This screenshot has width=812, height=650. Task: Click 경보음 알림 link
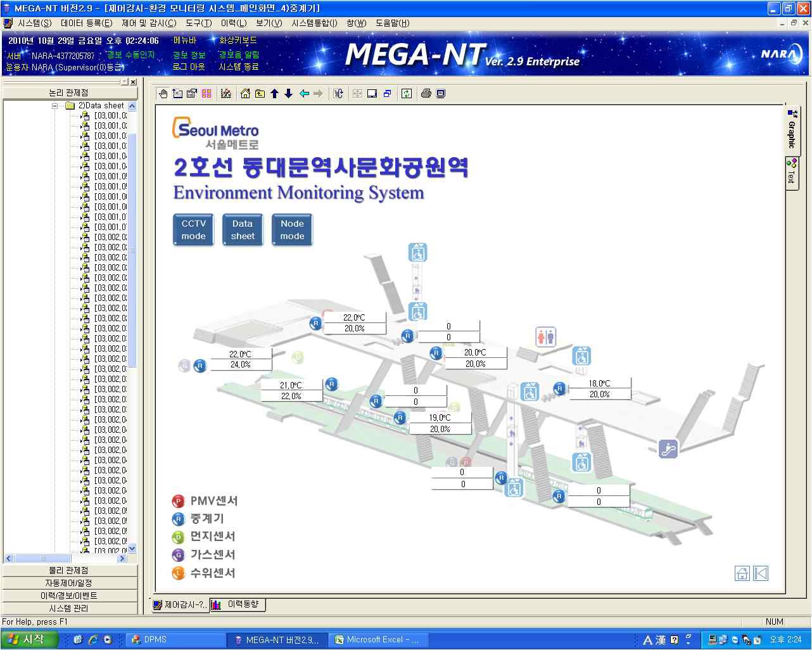(x=239, y=54)
